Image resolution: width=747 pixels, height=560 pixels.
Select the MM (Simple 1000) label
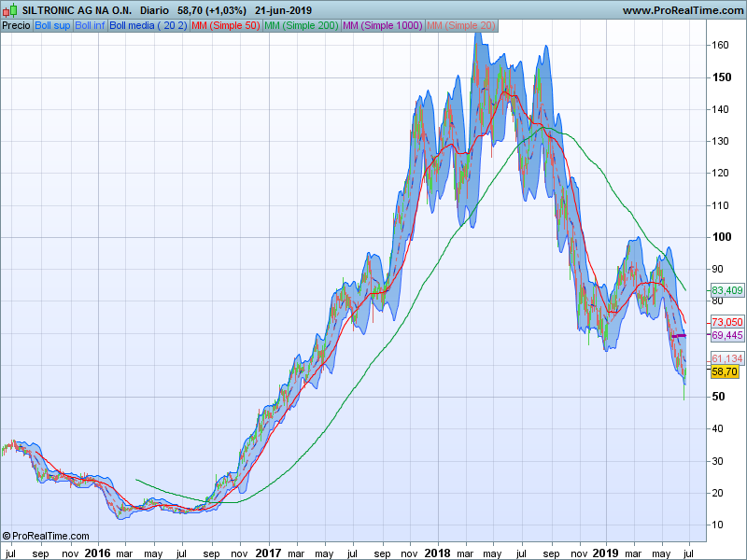(383, 26)
